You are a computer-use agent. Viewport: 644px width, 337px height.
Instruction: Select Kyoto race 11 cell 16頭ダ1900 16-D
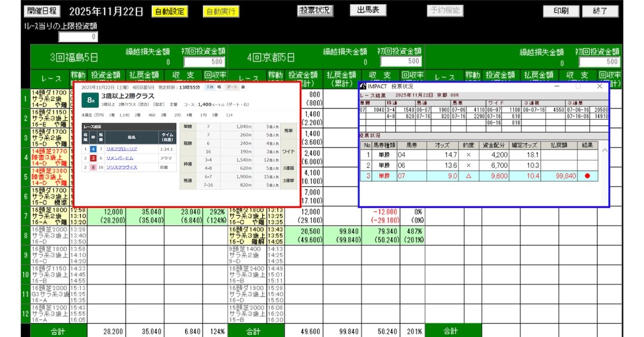click(x=247, y=294)
